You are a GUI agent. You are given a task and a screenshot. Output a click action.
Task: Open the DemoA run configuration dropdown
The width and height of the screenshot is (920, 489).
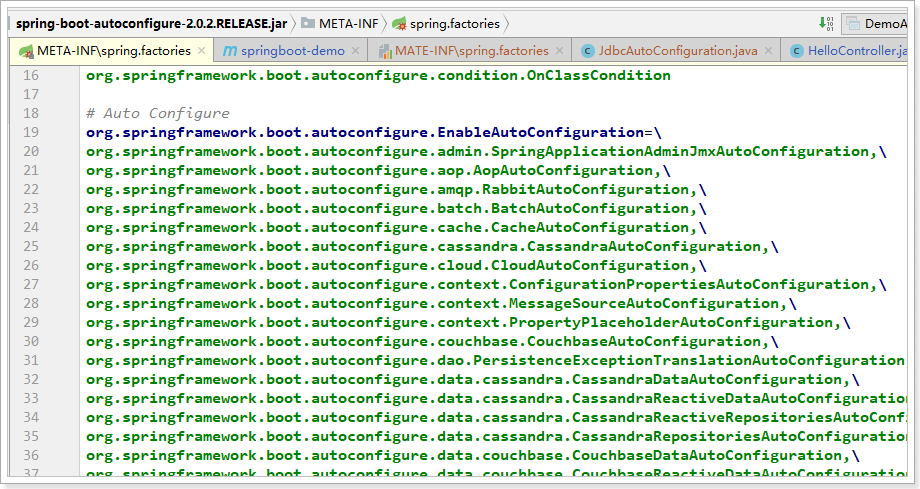(x=880, y=23)
